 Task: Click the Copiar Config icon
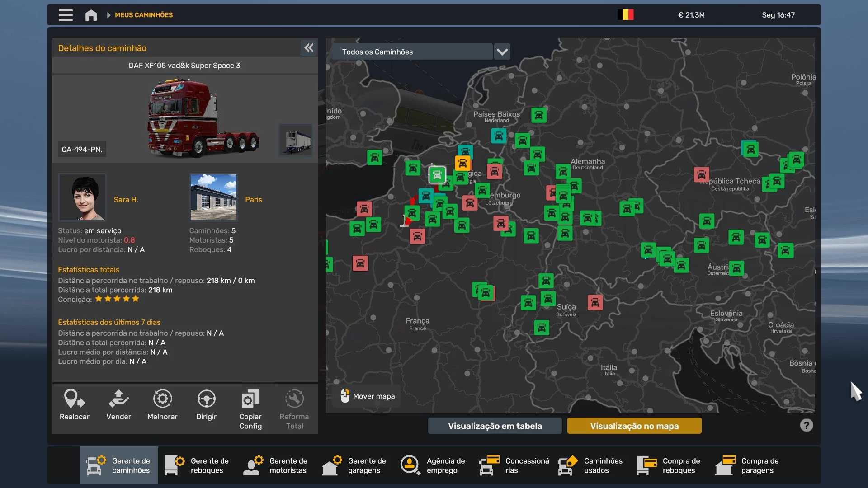coord(250,399)
